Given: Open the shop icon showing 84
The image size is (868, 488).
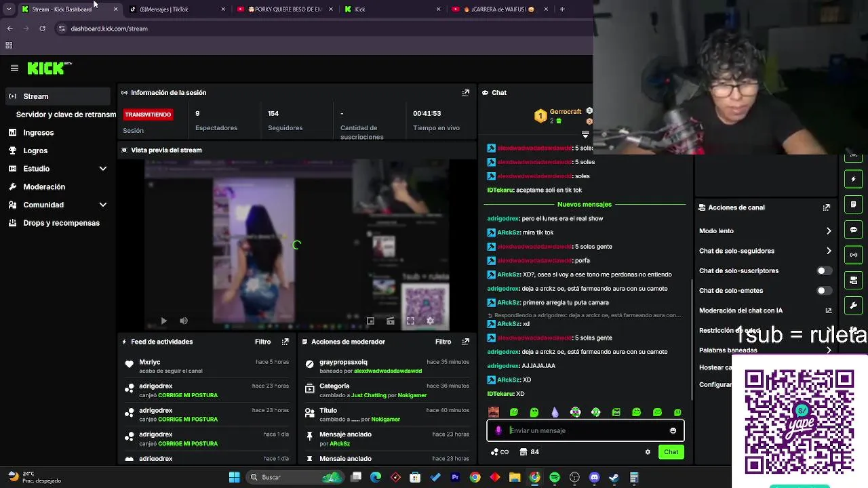Looking at the screenshot, I should (529, 452).
